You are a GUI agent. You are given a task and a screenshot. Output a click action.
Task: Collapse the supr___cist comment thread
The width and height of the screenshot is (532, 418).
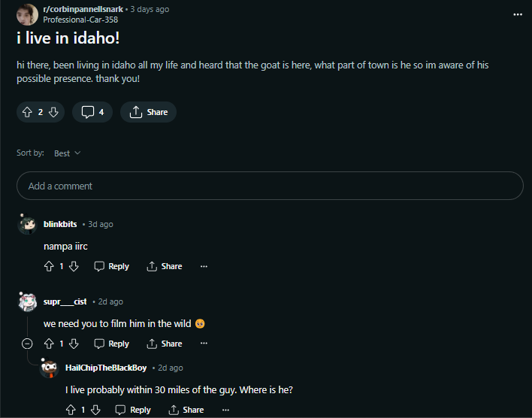pyautogui.click(x=27, y=344)
